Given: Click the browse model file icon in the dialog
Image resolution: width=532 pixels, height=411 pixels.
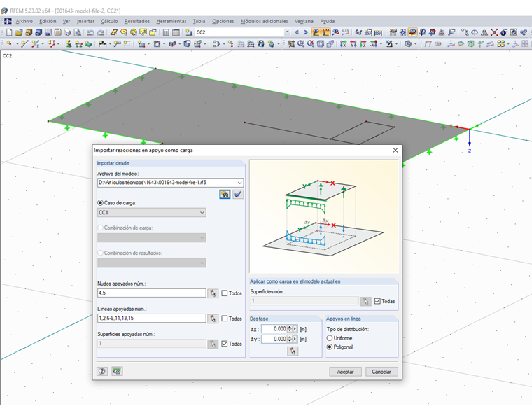Looking at the screenshot, I should click(225, 194).
